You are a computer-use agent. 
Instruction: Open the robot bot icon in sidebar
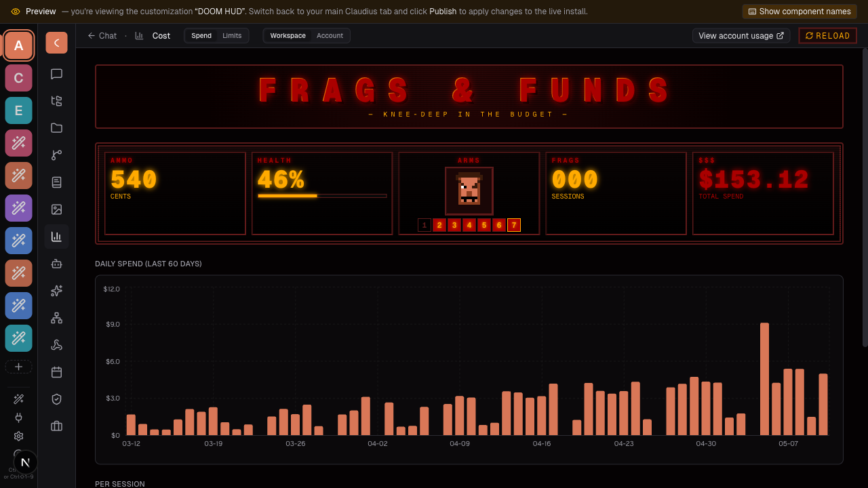tap(56, 264)
